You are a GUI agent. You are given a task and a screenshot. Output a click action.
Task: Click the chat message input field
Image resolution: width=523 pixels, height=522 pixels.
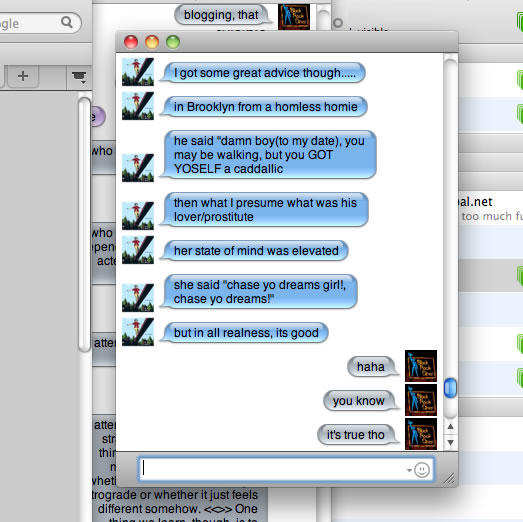click(286, 469)
